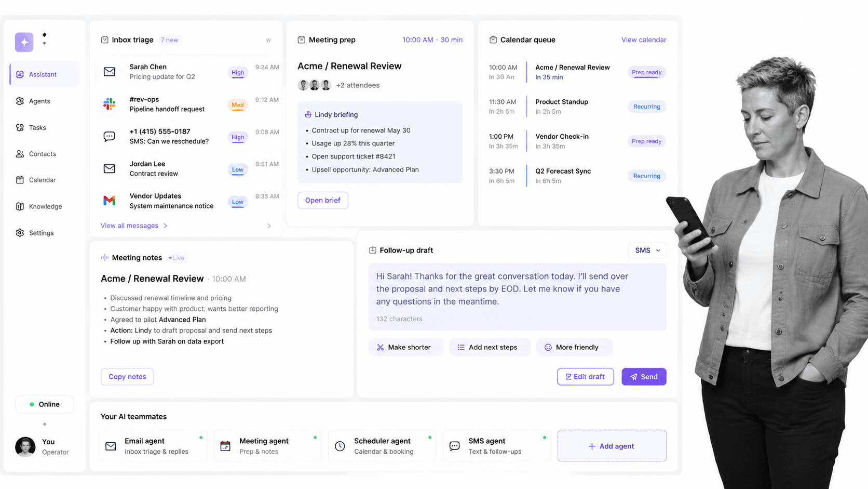The image size is (868, 489).
Task: Click the Live indicator in Meeting notes
Action: coord(177,258)
